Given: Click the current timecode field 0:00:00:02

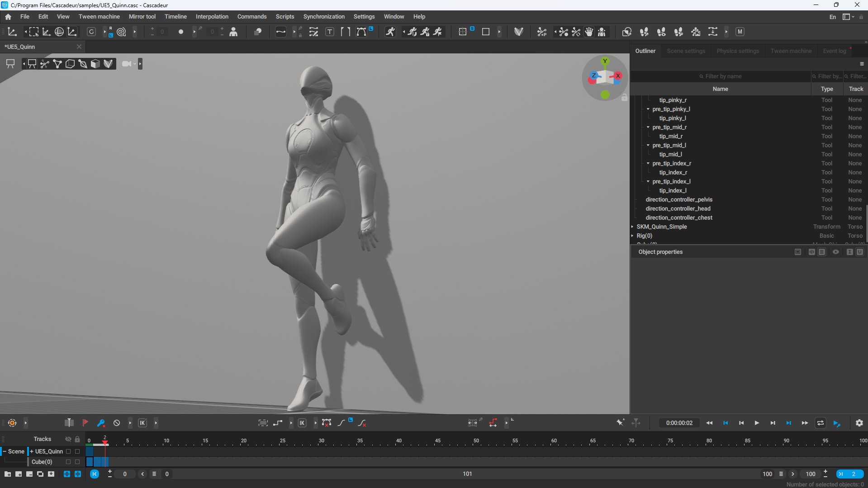Looking at the screenshot, I should pyautogui.click(x=679, y=423).
